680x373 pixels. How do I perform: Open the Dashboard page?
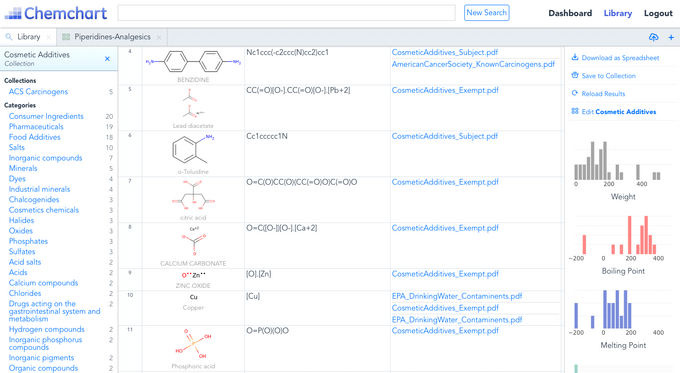[x=570, y=13]
